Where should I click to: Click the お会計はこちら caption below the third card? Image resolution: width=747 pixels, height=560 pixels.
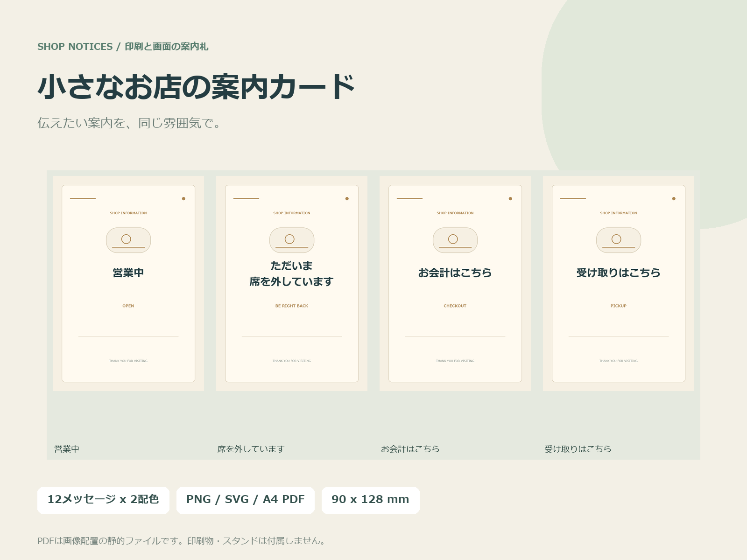tap(410, 449)
